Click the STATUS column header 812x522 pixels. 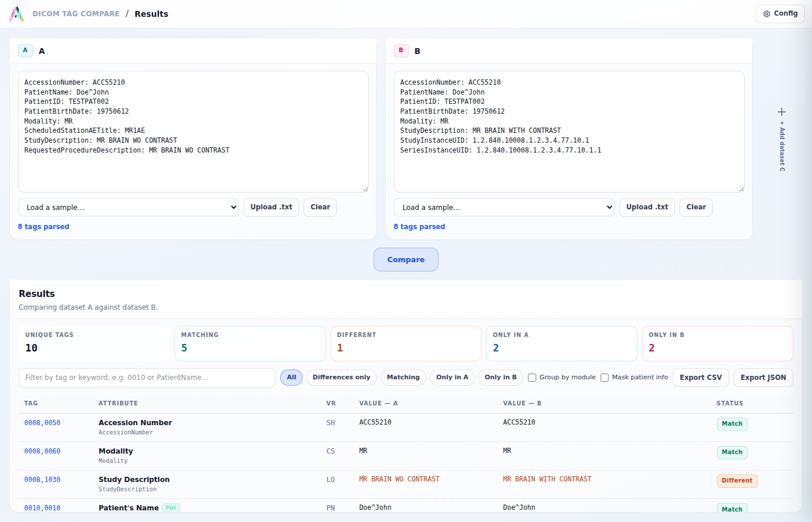point(730,403)
